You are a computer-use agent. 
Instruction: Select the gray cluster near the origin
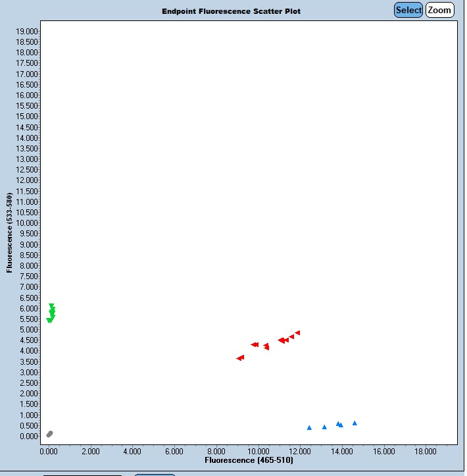(x=49, y=434)
